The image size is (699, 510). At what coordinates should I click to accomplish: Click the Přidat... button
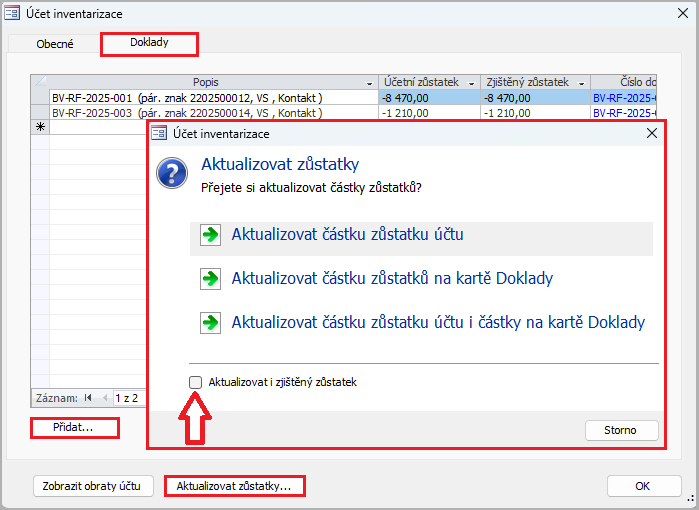(x=74, y=428)
